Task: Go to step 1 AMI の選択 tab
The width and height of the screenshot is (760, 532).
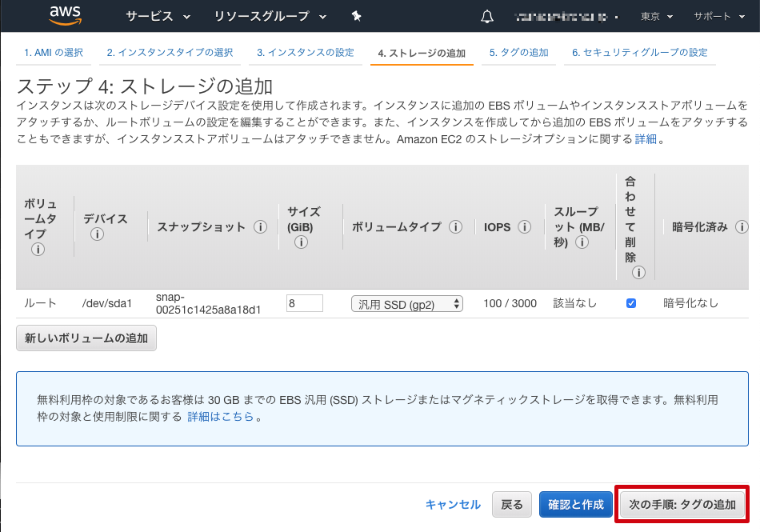Action: click(x=53, y=53)
